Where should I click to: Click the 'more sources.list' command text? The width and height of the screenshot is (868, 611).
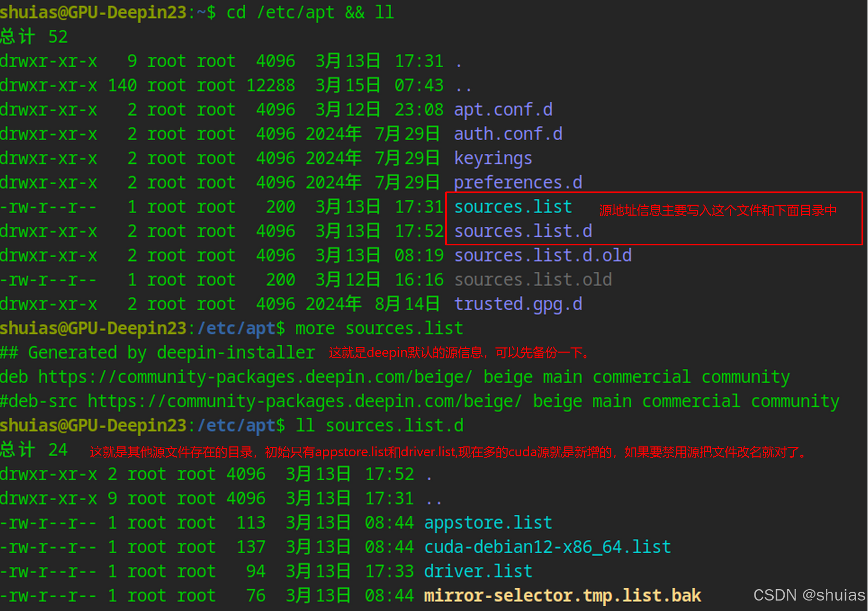[x=380, y=329]
